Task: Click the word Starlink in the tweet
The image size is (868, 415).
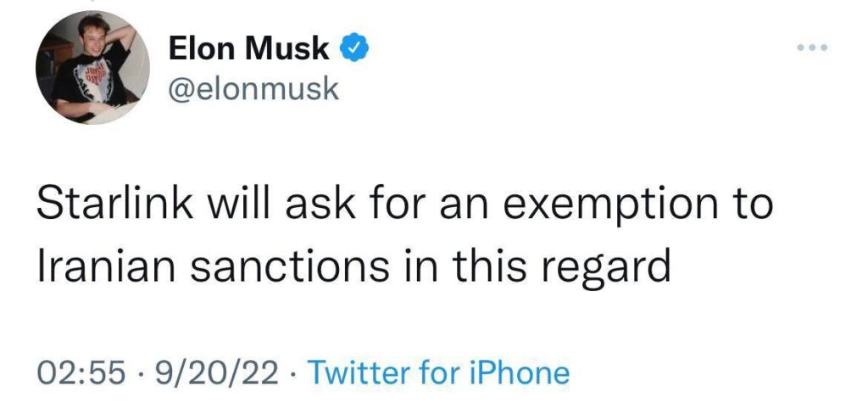Action: [114, 202]
